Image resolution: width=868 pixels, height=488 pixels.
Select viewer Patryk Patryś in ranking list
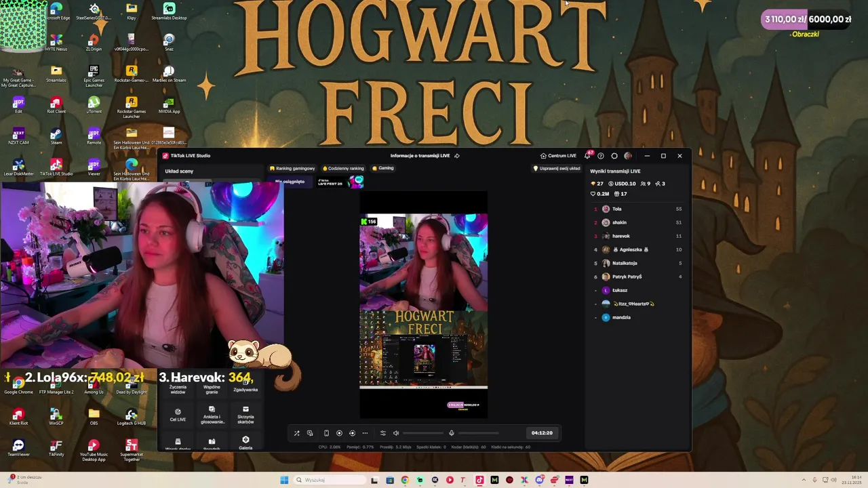[x=637, y=277]
